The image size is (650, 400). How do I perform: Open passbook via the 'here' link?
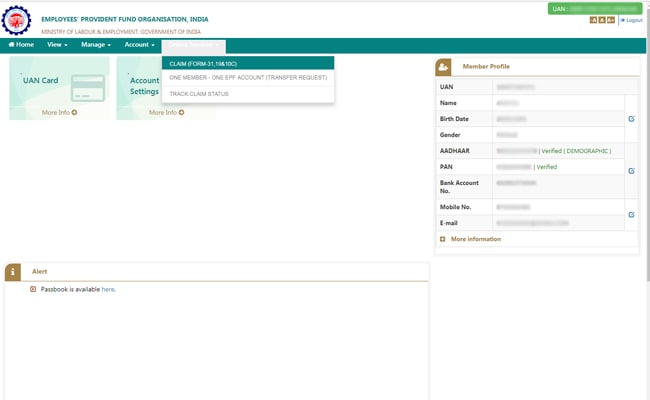pyautogui.click(x=108, y=289)
